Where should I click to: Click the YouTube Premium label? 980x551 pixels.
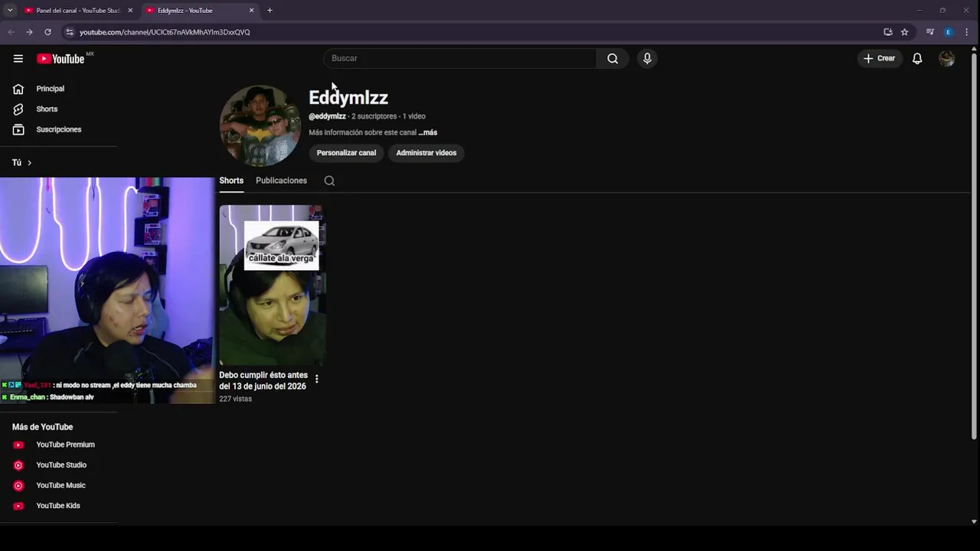point(65,445)
